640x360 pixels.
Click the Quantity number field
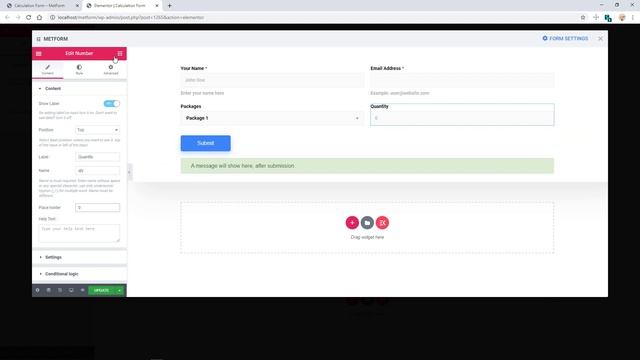[x=462, y=118]
